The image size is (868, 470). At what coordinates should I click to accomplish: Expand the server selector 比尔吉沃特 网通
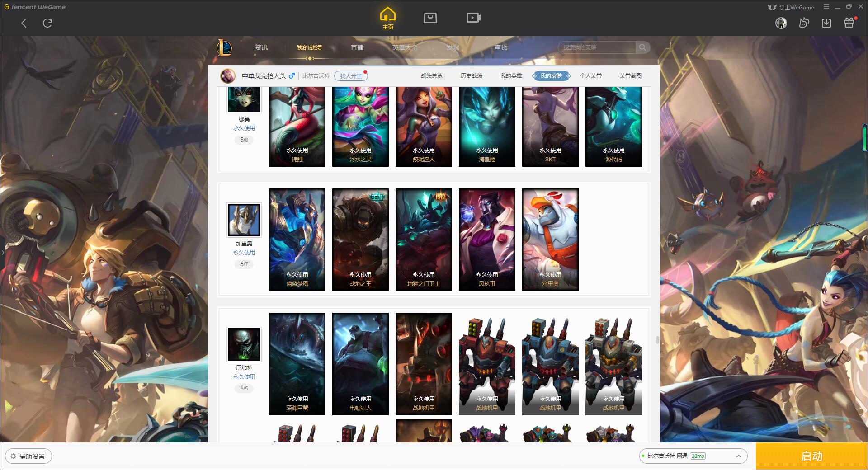pos(693,456)
